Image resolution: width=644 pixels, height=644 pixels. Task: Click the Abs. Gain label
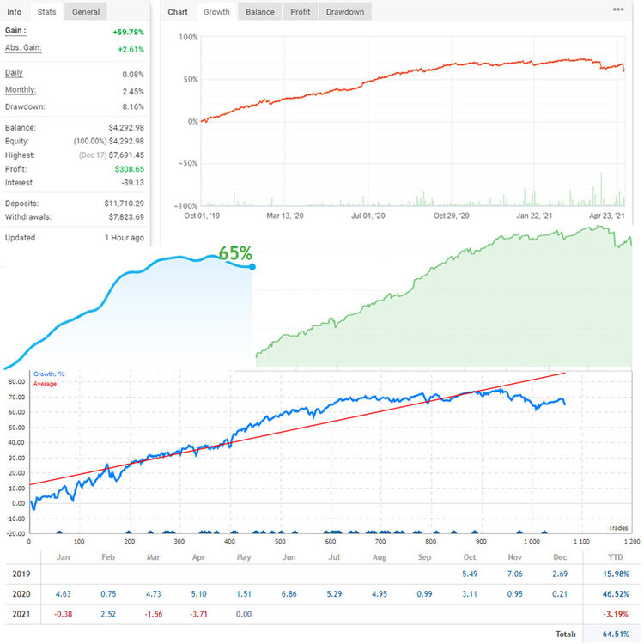click(x=23, y=47)
